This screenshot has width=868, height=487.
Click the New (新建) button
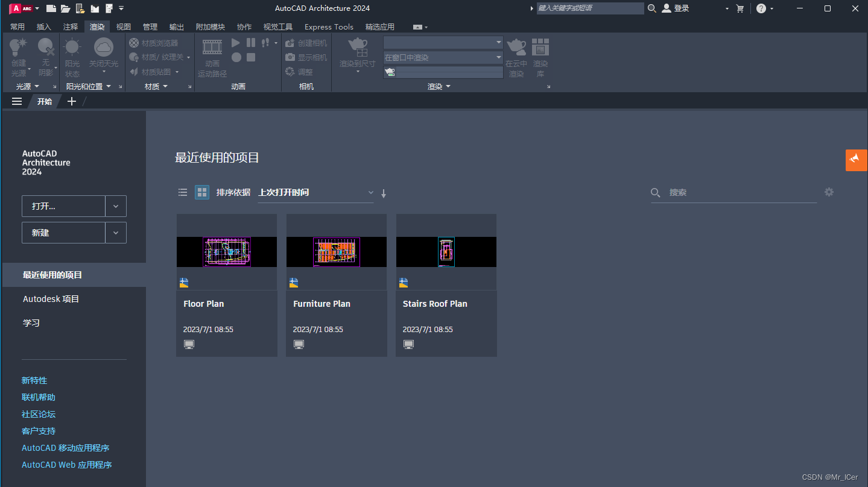click(63, 233)
